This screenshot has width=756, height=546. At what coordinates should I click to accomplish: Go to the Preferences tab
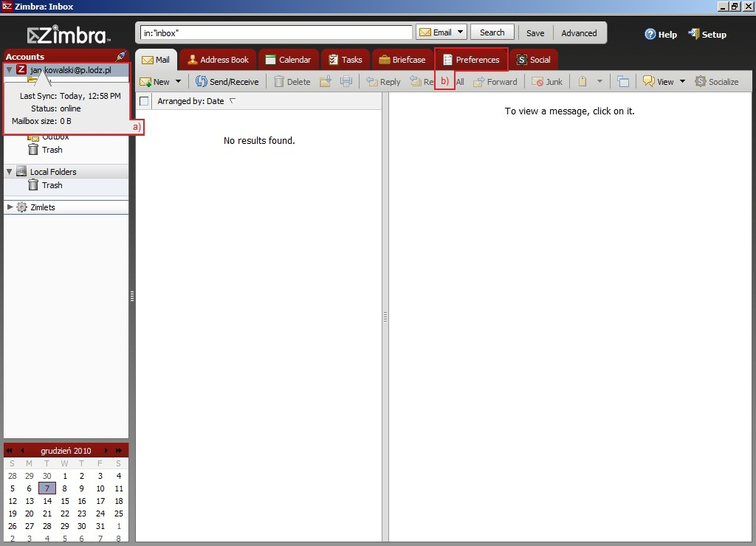[x=472, y=60]
